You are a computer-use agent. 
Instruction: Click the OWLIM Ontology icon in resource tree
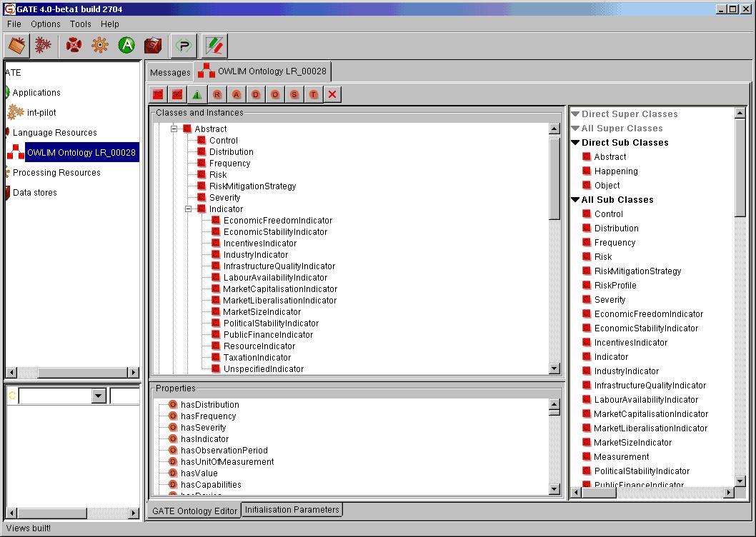(x=16, y=152)
